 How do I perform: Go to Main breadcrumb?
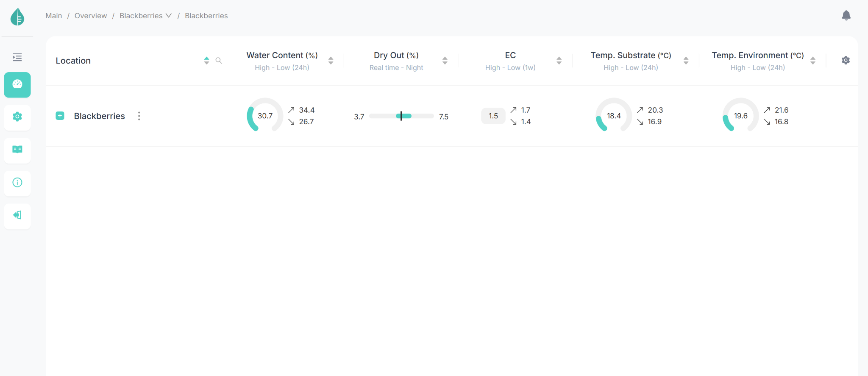tap(54, 16)
